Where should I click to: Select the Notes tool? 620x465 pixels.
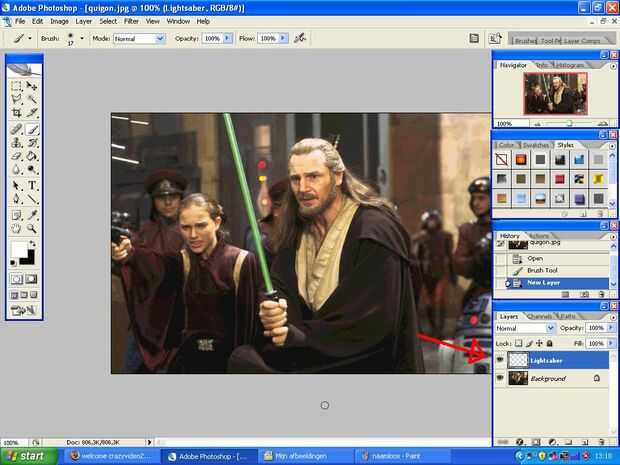tap(17, 215)
